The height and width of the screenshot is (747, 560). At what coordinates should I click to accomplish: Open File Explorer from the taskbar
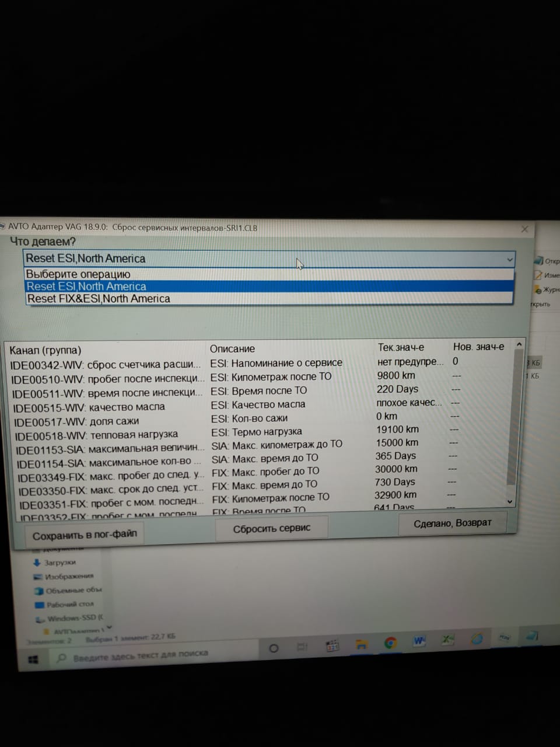(x=362, y=644)
